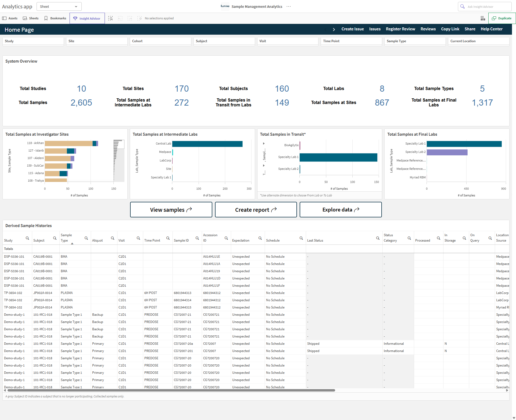Search the Subject column

click(x=55, y=238)
